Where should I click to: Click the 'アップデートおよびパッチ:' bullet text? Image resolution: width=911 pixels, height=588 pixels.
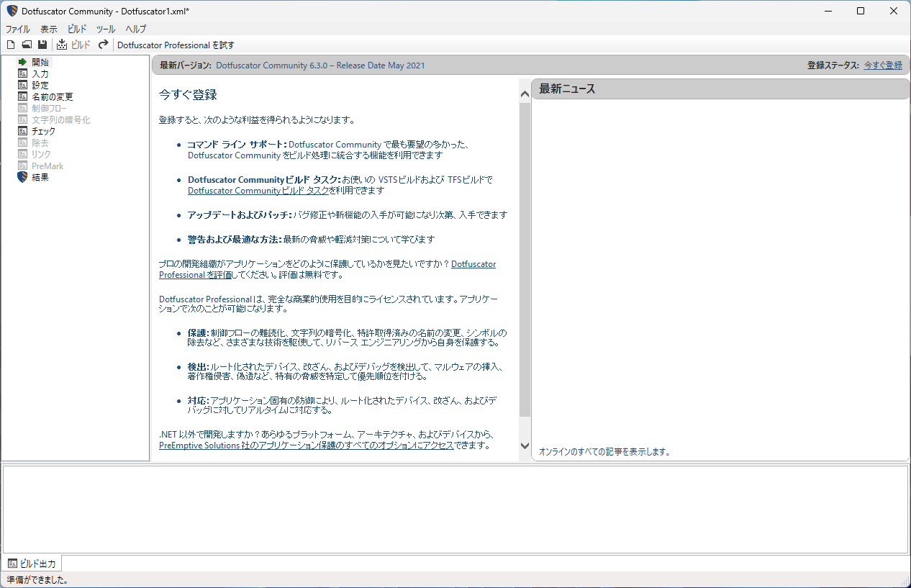[240, 214]
